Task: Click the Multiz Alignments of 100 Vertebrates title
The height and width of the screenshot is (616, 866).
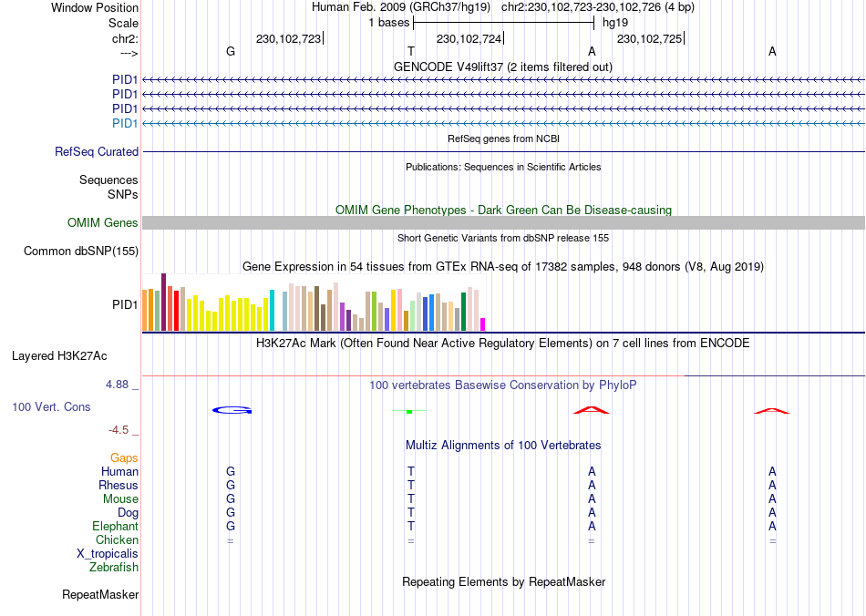Action: coord(503,445)
